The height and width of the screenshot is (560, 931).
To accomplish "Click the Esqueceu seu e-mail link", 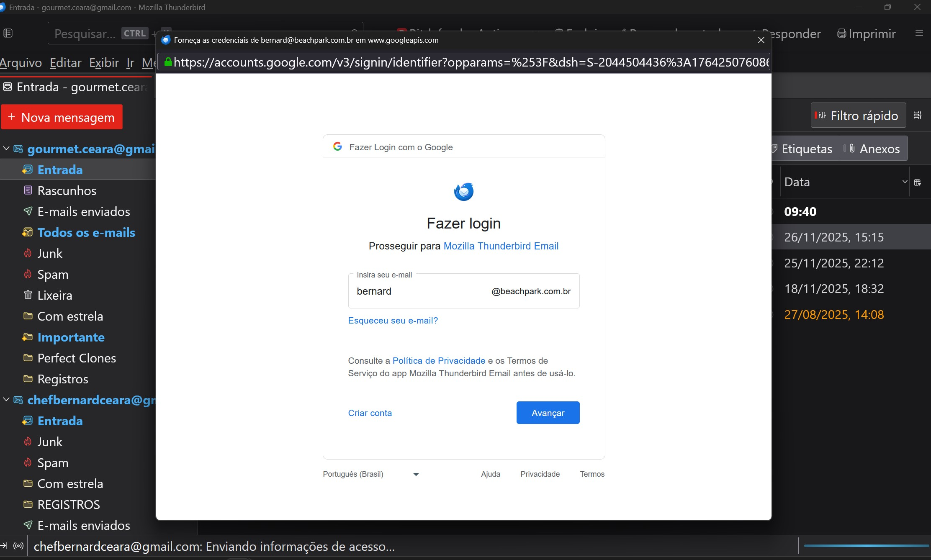I will click(x=393, y=321).
